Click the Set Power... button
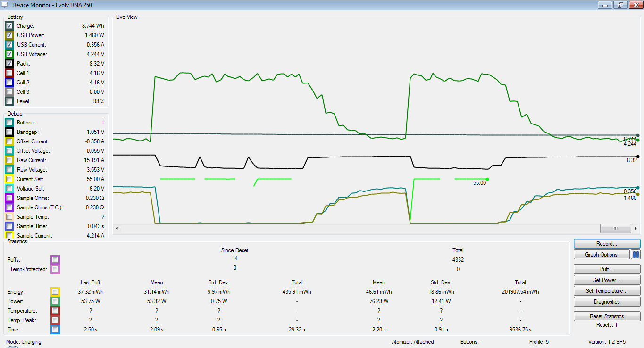 pyautogui.click(x=607, y=280)
